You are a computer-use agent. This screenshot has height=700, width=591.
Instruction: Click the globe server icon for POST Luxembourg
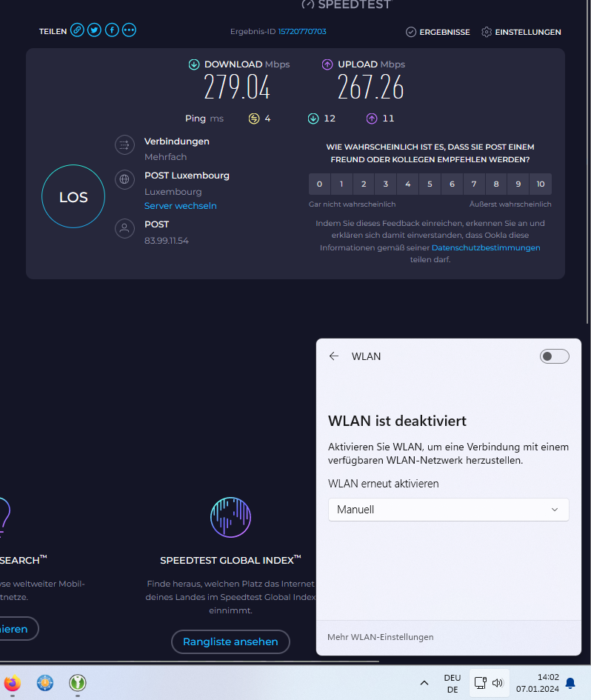click(x=124, y=179)
